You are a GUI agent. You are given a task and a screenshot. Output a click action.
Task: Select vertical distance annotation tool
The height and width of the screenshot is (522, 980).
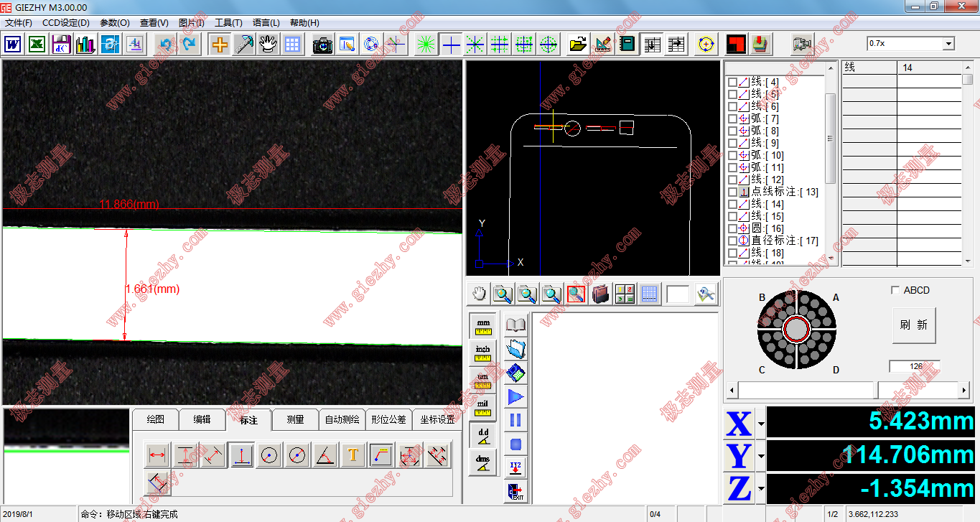[x=186, y=455]
